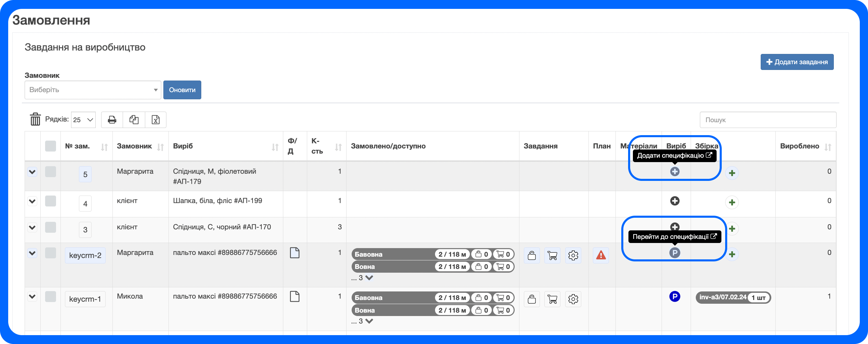Open blue P specification icon for keycrm-1

[675, 296]
